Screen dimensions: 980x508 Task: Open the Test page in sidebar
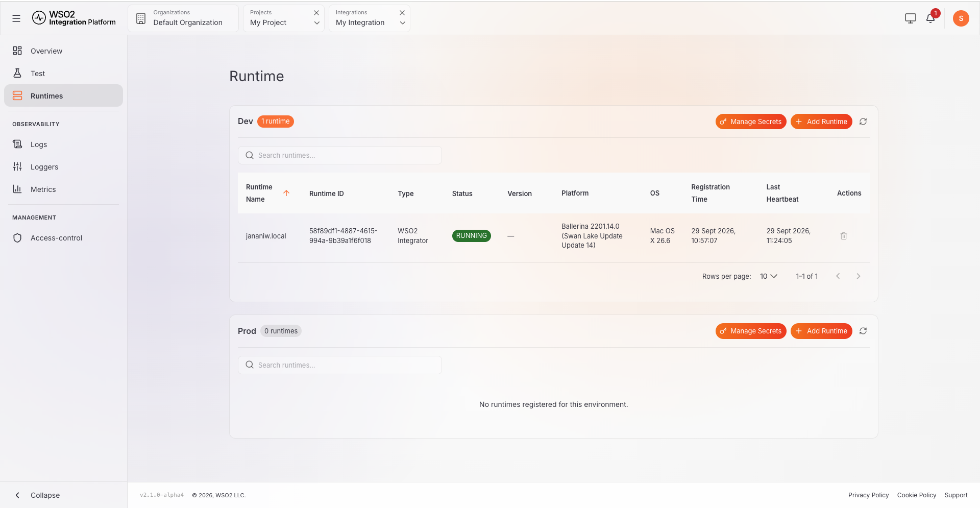point(63,74)
